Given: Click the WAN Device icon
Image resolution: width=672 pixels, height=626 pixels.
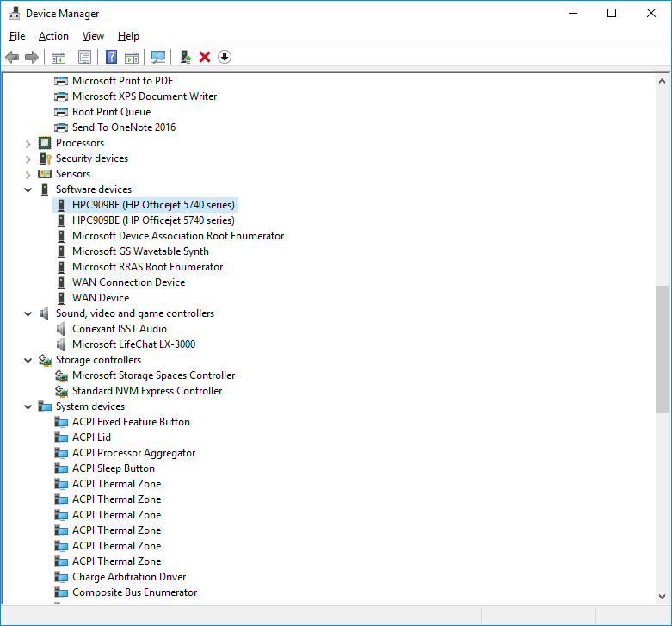Looking at the screenshot, I should pyautogui.click(x=61, y=298).
